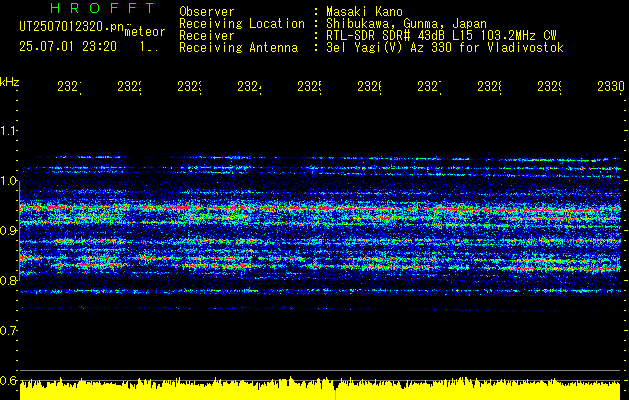Click the 'Receiving Location' field label
Image resolution: width=629 pixels, height=400 pixels.
point(242,24)
